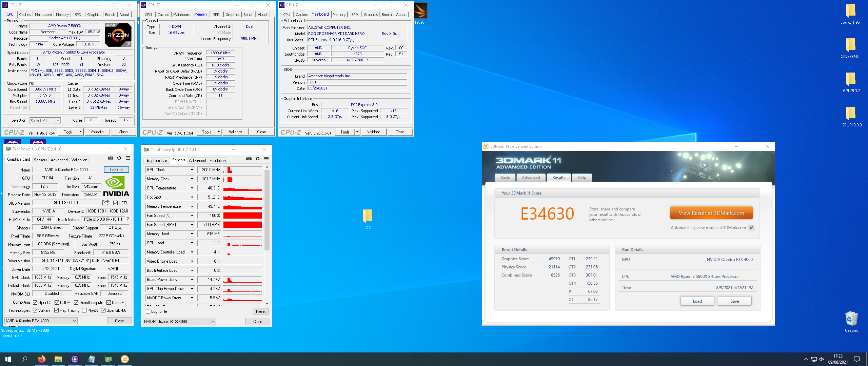868x366 pixels.
Task: Toggle Ray Tracing checkbox
Action: coord(56,310)
